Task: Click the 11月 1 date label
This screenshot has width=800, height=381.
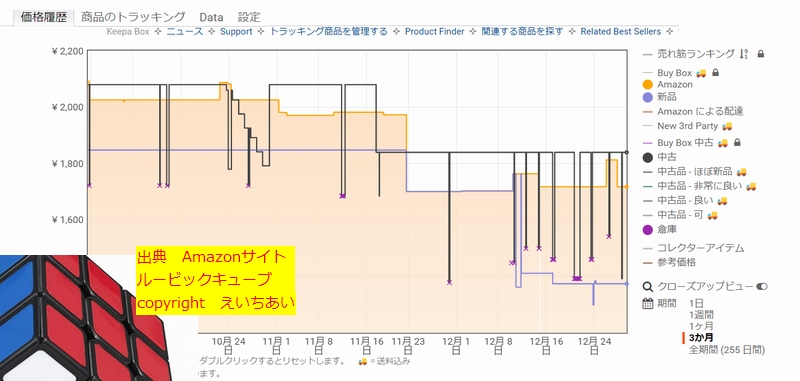Action: [x=276, y=345]
